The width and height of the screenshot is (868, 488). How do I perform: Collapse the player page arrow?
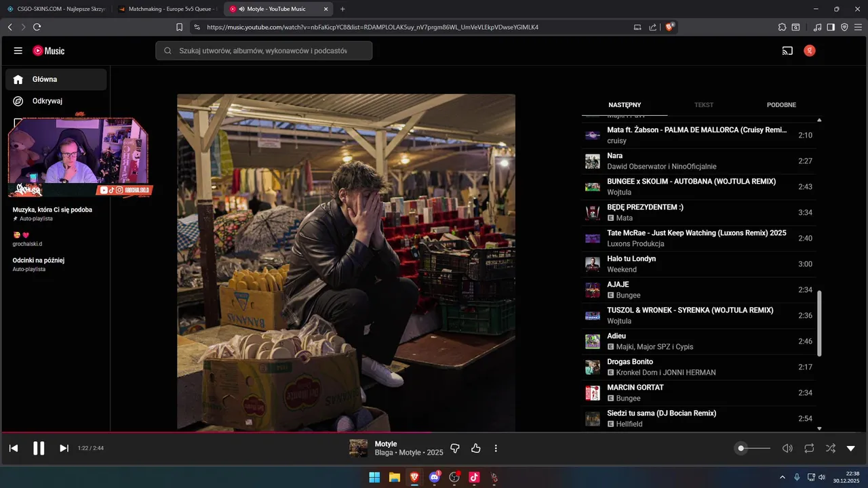tap(851, 448)
